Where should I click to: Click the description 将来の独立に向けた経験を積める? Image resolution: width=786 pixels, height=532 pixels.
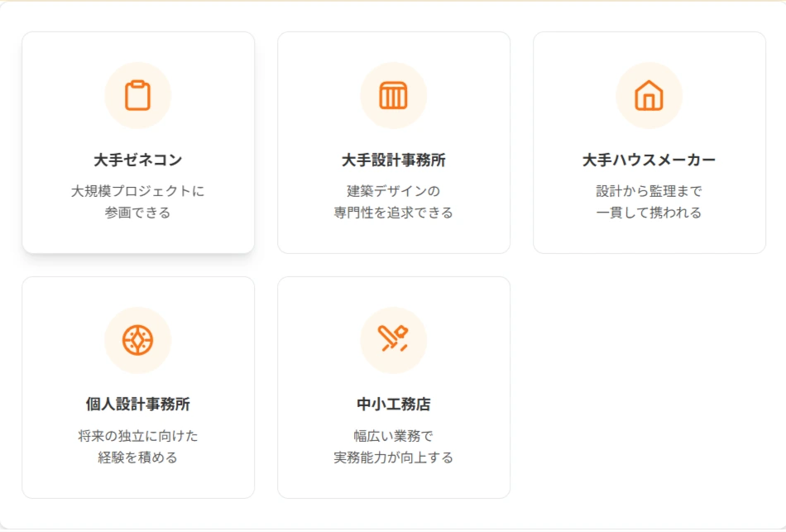point(138,446)
